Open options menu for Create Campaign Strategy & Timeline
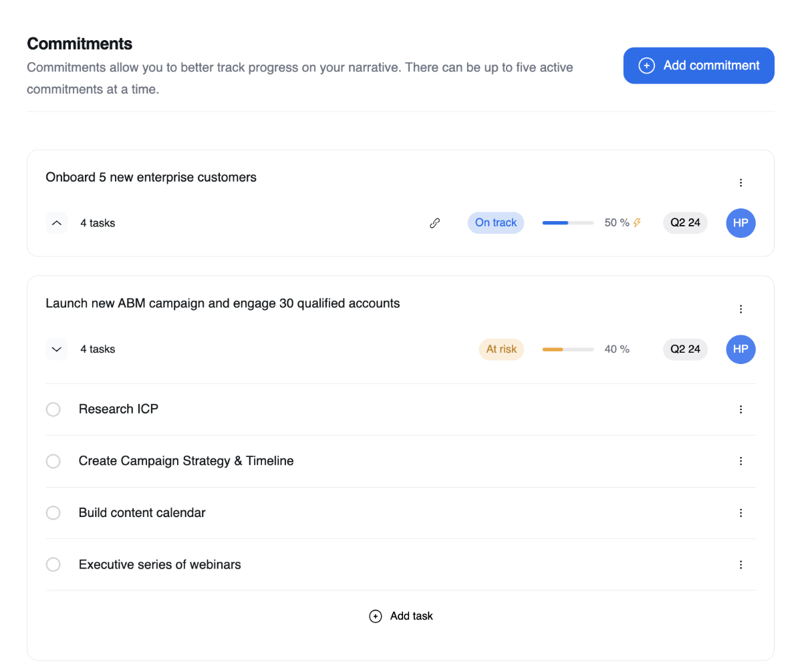 (741, 461)
